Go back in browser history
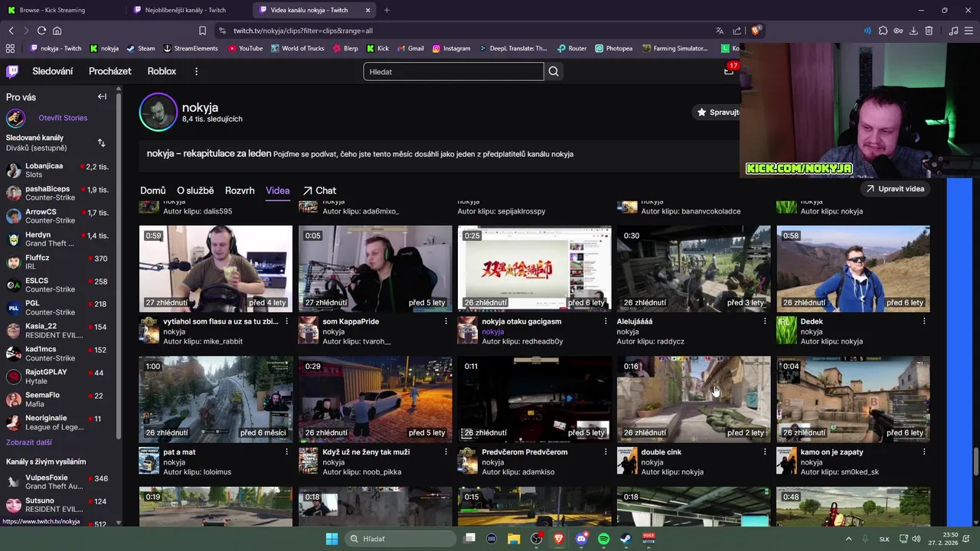This screenshot has height=551, width=980. (x=11, y=31)
